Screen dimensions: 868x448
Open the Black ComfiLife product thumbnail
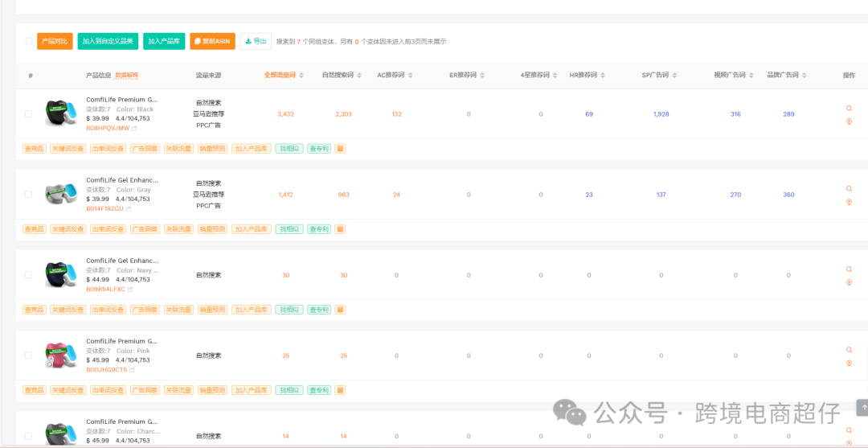click(x=60, y=113)
